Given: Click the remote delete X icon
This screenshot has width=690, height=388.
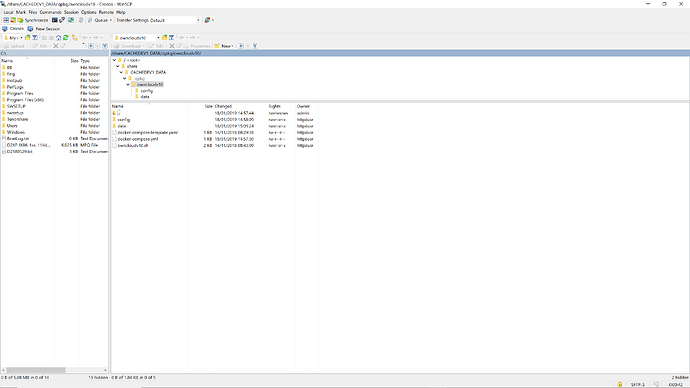Looking at the screenshot, I should pos(172,46).
